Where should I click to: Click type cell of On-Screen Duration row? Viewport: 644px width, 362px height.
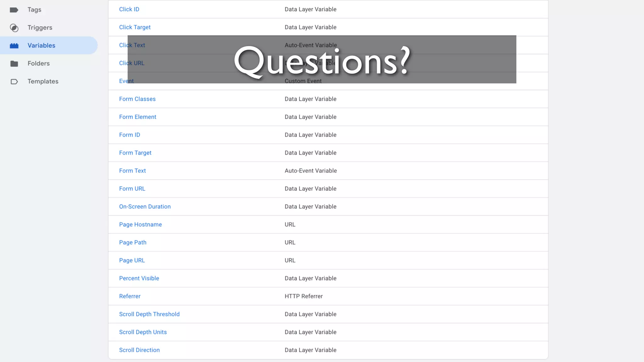click(x=311, y=206)
